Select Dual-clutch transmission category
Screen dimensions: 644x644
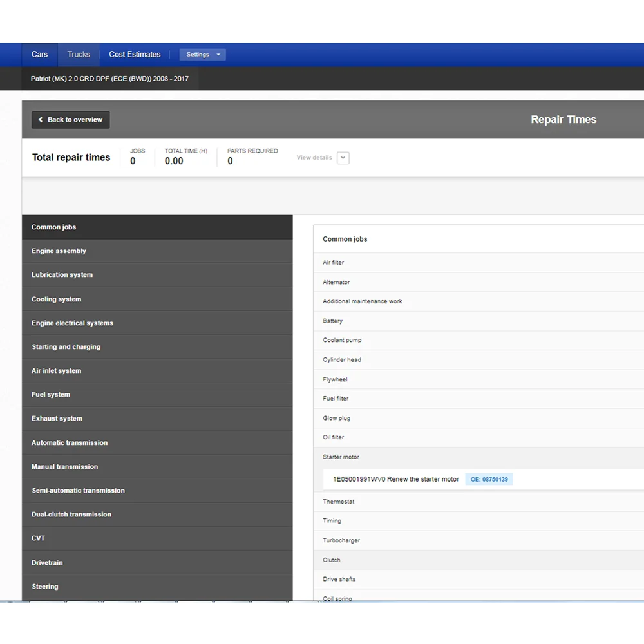pyautogui.click(x=71, y=515)
